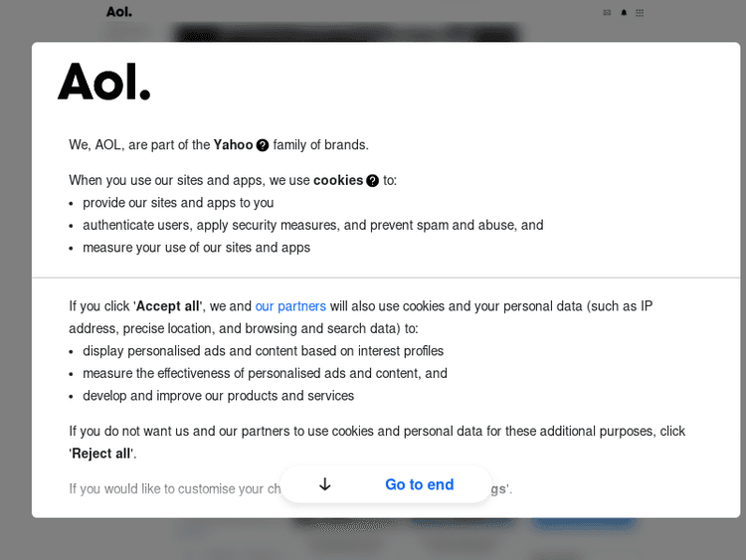Click the blurred blue button below the dialog
746x560 pixels.
(583, 523)
